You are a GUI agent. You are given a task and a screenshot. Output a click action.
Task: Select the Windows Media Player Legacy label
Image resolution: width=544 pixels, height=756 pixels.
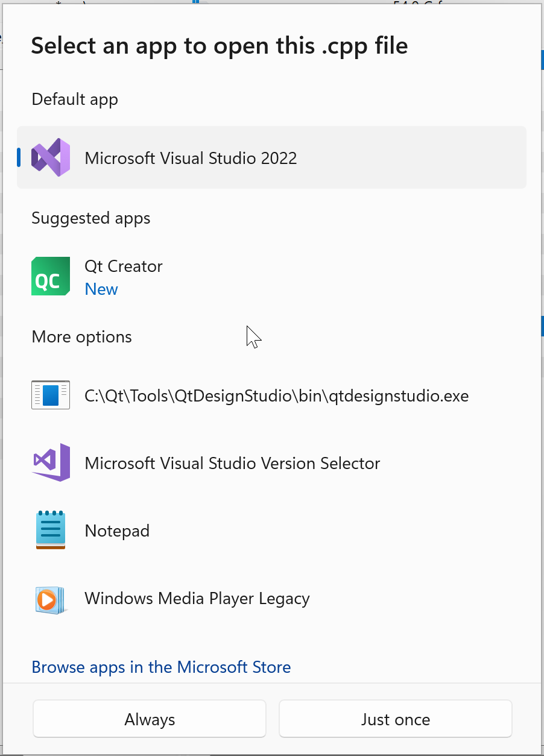(197, 599)
